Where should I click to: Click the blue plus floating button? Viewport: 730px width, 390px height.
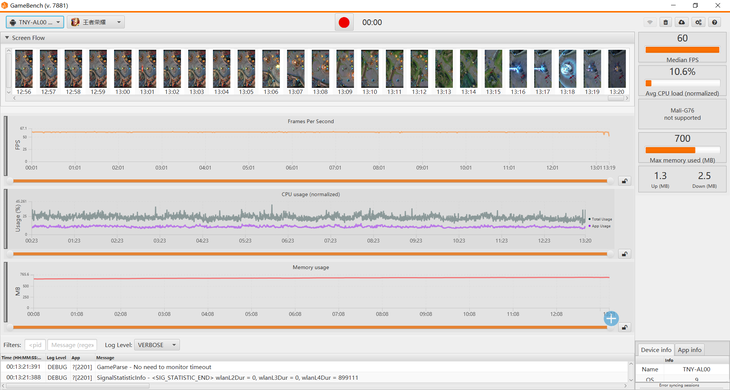click(x=611, y=318)
